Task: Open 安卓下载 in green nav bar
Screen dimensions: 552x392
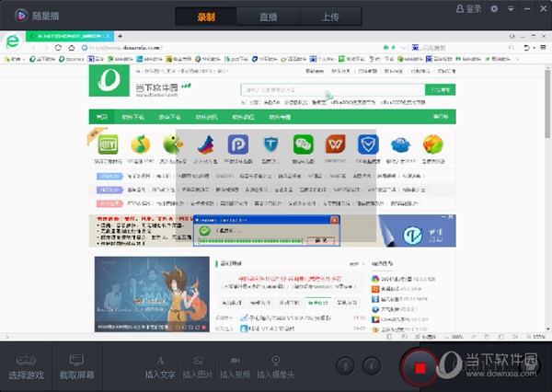Action: (x=169, y=117)
